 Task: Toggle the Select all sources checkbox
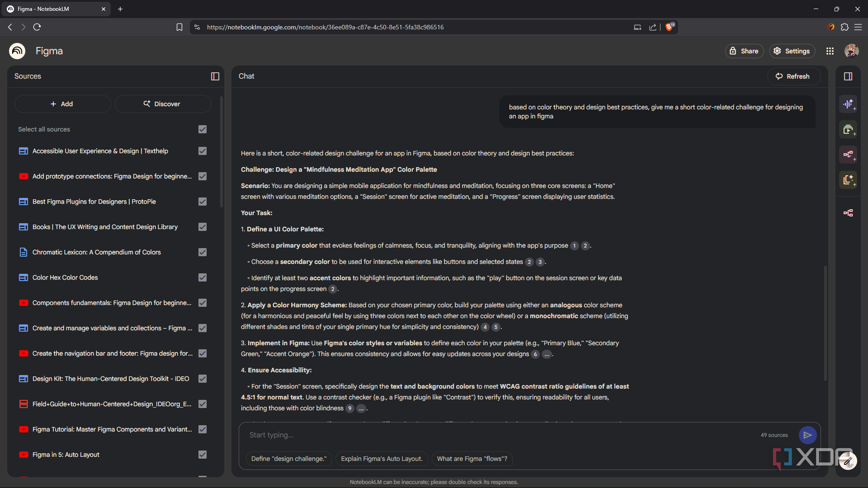[x=203, y=129]
